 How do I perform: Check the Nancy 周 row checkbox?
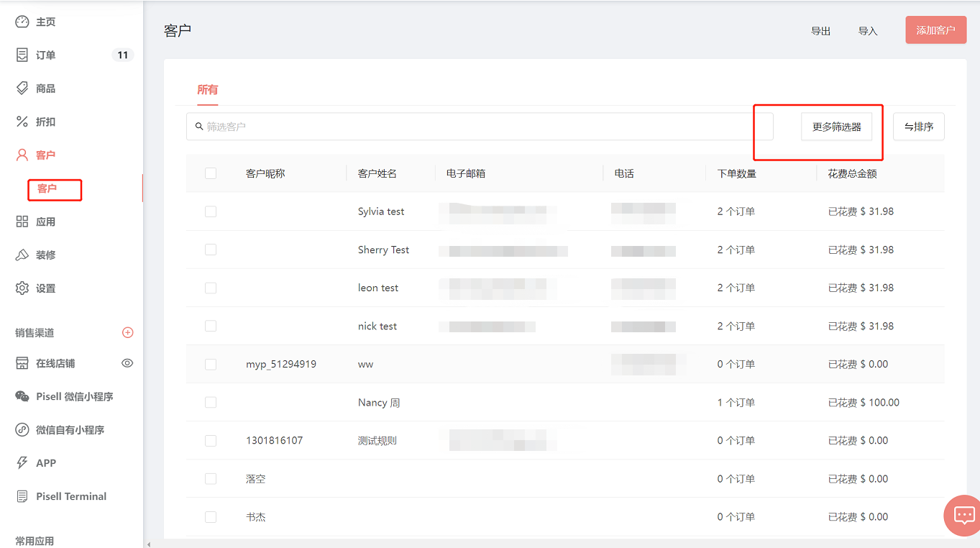coord(211,402)
